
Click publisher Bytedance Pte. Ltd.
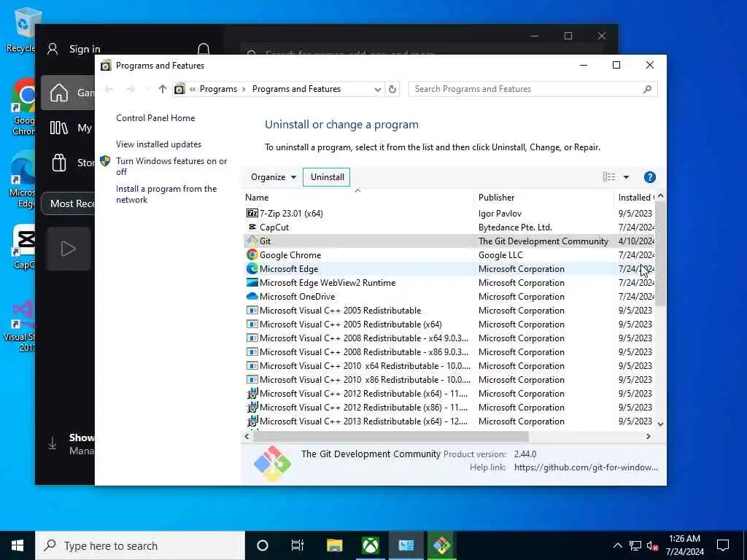point(515,227)
